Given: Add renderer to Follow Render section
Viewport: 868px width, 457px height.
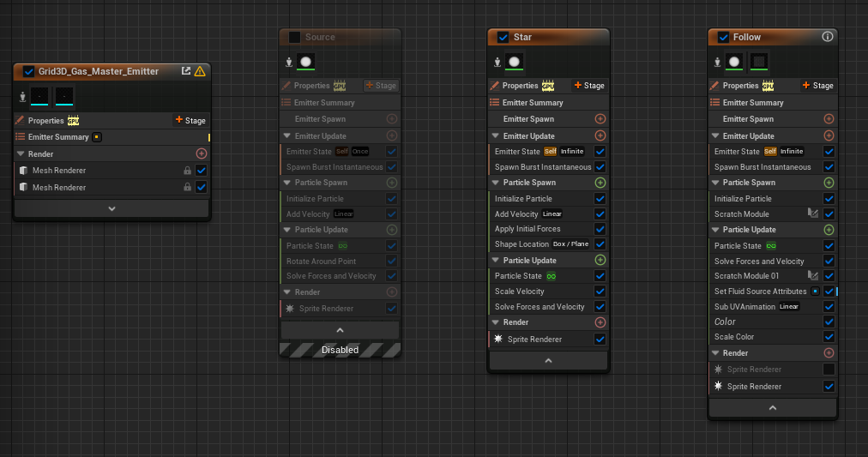Looking at the screenshot, I should [x=829, y=353].
